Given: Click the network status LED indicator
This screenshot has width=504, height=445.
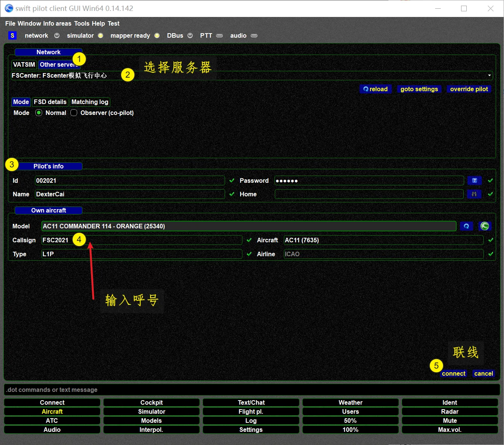Looking at the screenshot, I should (x=57, y=35).
